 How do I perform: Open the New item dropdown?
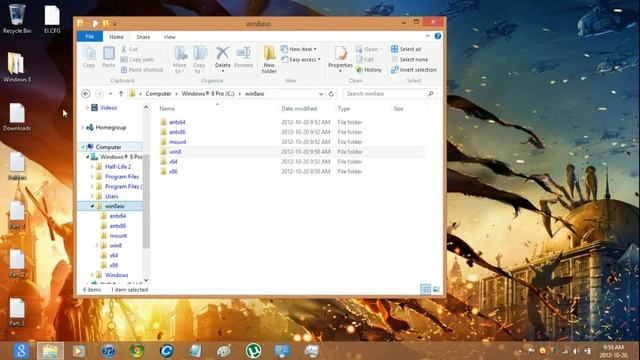pyautogui.click(x=299, y=49)
